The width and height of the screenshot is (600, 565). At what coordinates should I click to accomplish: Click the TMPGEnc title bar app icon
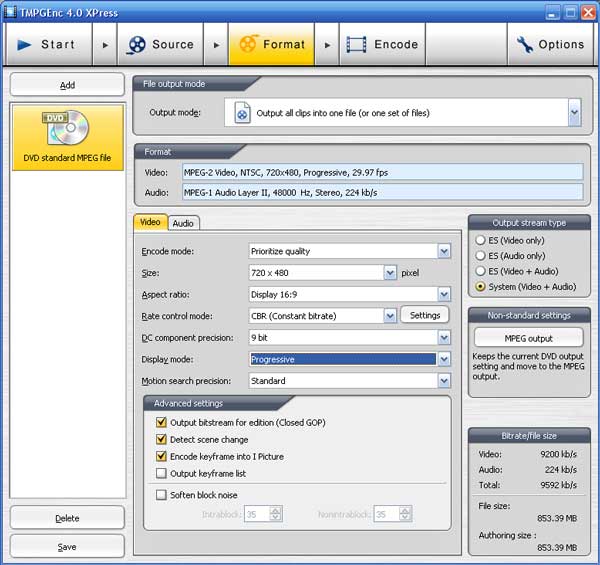(x=10, y=11)
